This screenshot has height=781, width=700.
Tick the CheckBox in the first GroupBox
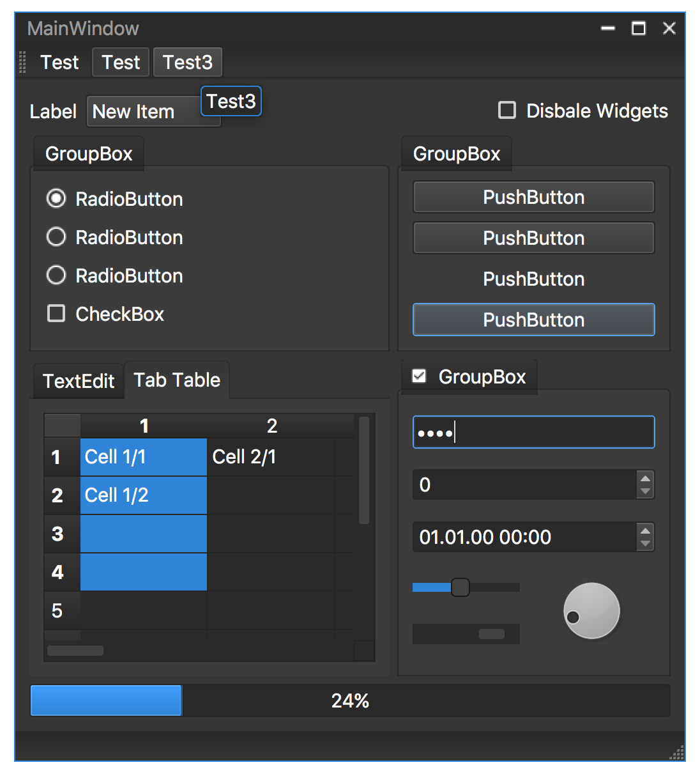click(56, 313)
